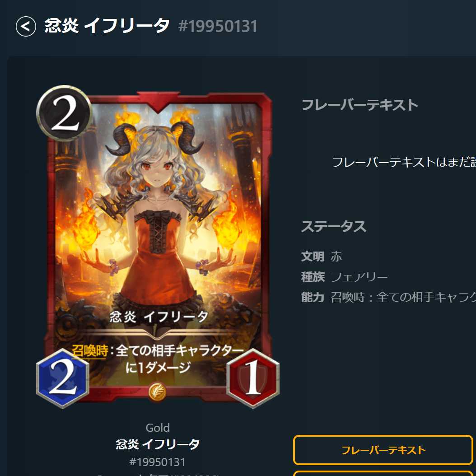Click the blue attack hexagon showing 2
The height and width of the screenshot is (476, 476).
(x=63, y=378)
